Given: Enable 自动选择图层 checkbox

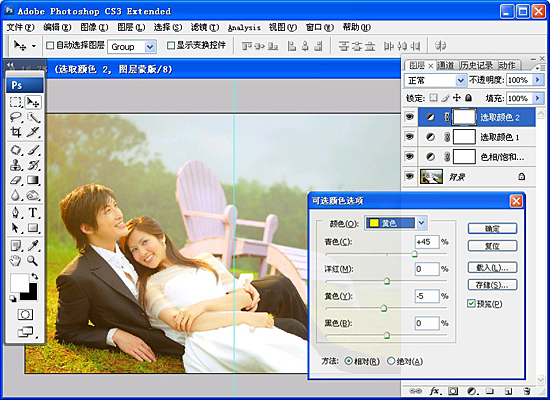Looking at the screenshot, I should click(x=50, y=45).
